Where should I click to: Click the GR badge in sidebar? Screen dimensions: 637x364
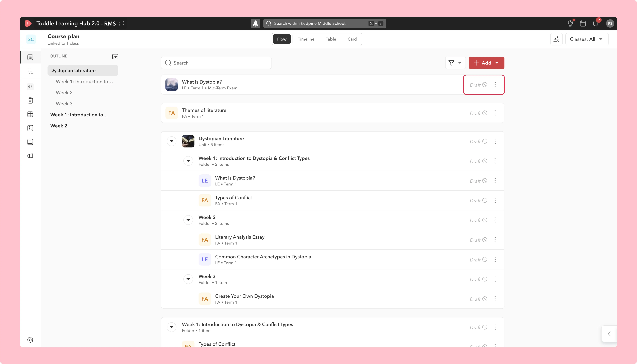(x=30, y=87)
